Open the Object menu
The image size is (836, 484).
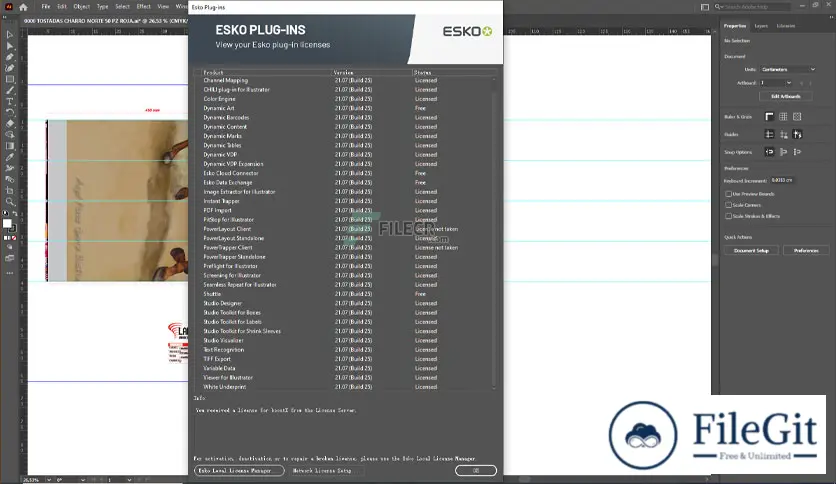coord(82,7)
